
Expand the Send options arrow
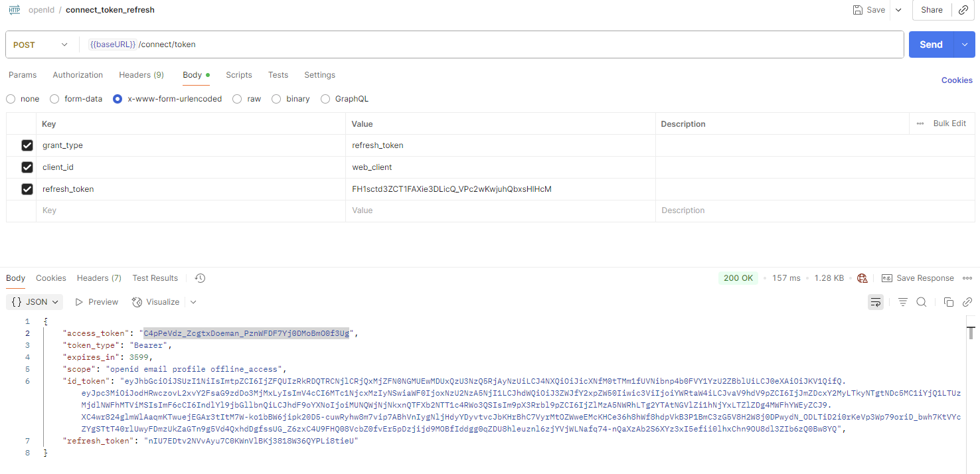click(965, 44)
